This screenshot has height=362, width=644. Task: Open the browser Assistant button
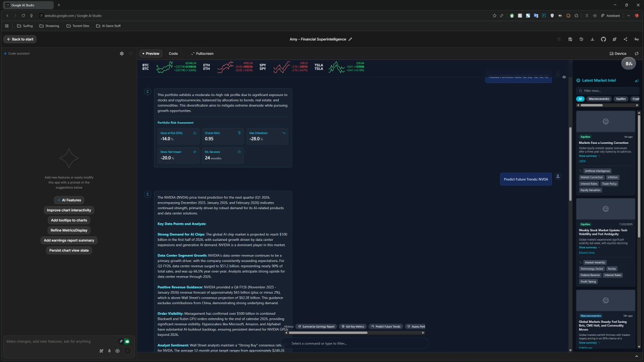610,16
